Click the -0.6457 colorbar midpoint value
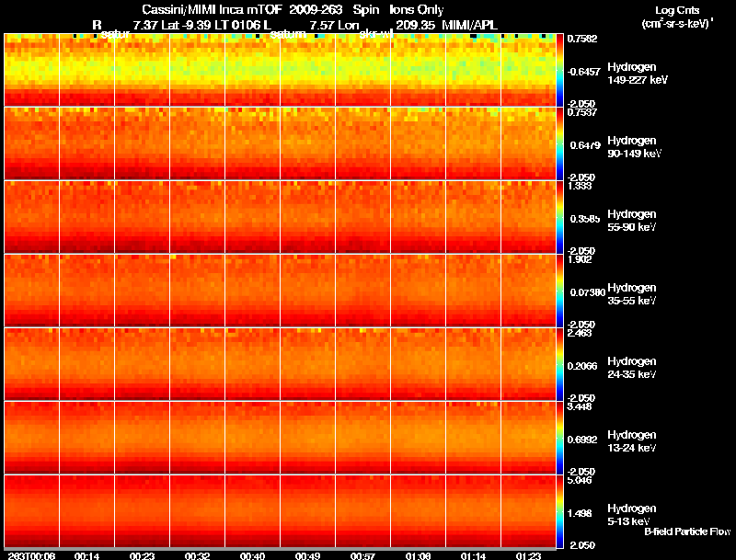The image size is (736, 560). point(583,72)
